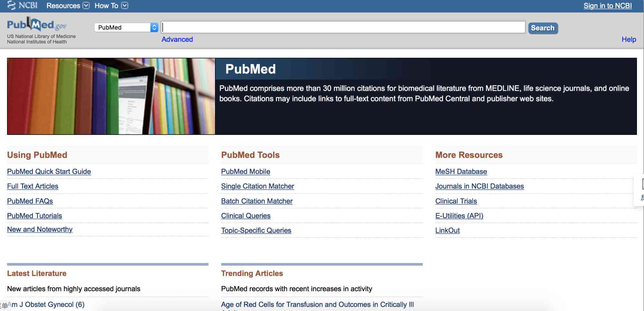Expand the How To menu
The image size is (644, 311).
coord(111,5)
